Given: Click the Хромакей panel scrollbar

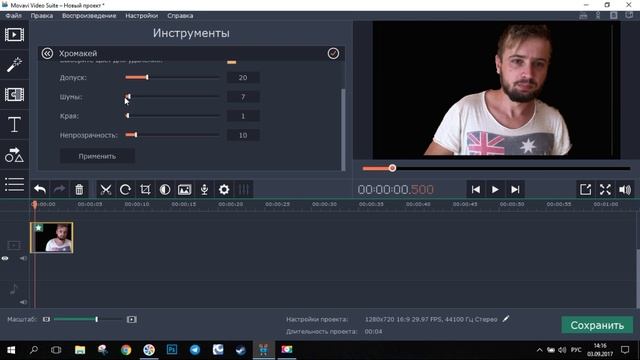Looking at the screenshot, I should (343, 129).
